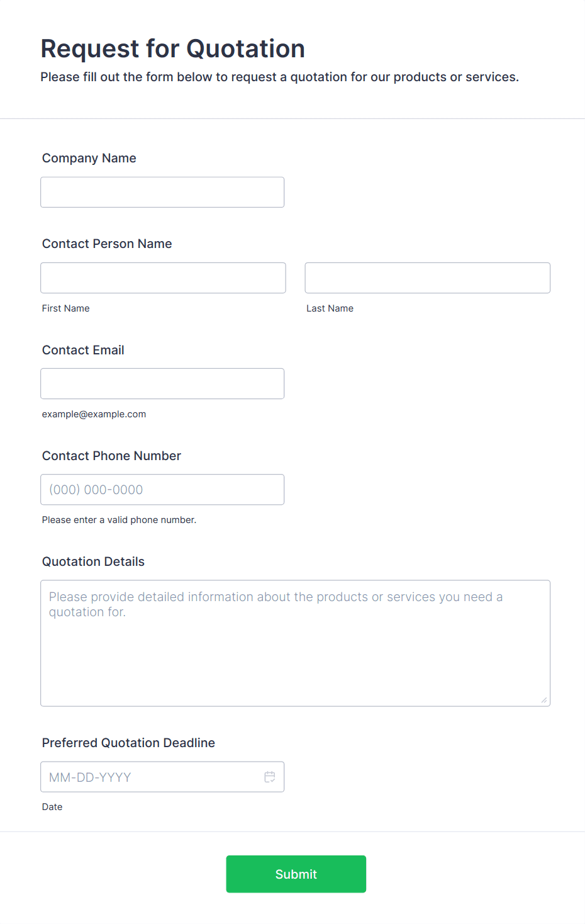The width and height of the screenshot is (585, 924).
Task: Click the Company Name text field
Action: click(x=162, y=192)
